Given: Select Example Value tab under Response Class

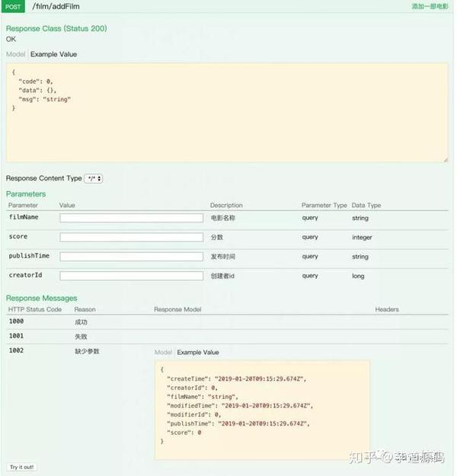Looking at the screenshot, I should (53, 54).
